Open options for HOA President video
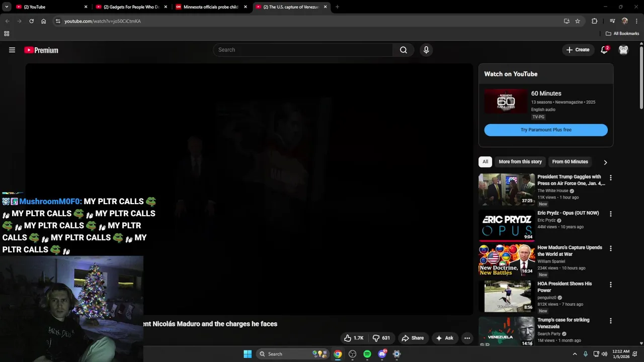Image resolution: width=644 pixels, height=362 pixels. [611, 285]
